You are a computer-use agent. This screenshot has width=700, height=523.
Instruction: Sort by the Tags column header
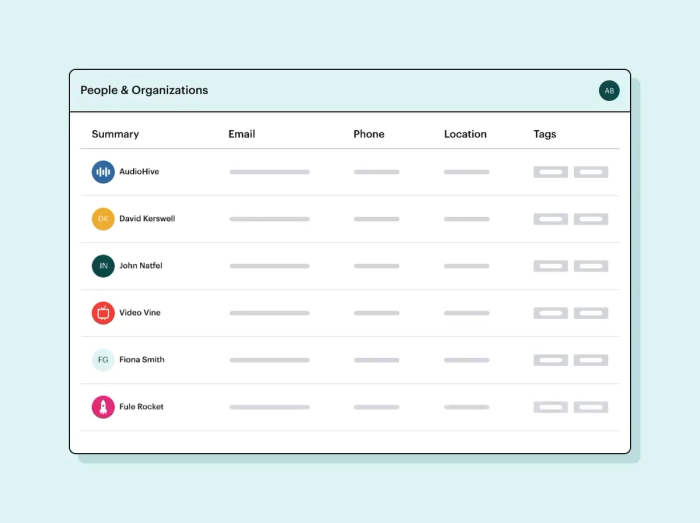pos(545,134)
